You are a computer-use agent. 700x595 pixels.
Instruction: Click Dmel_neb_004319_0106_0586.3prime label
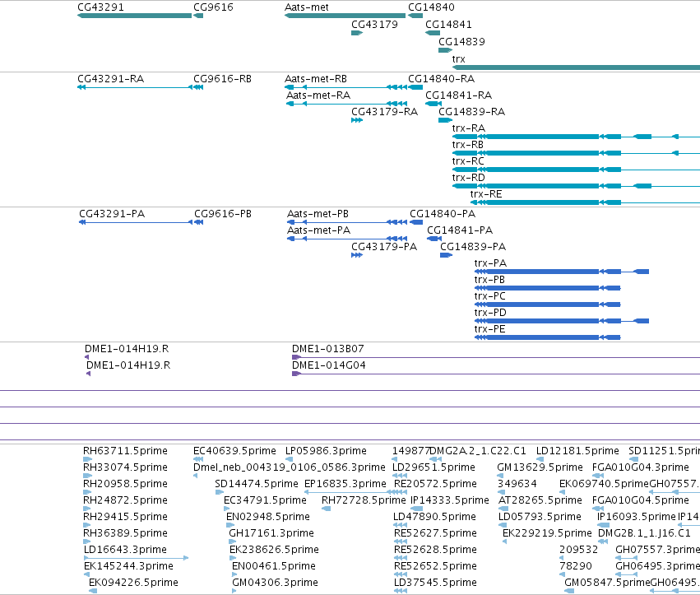coord(289,468)
